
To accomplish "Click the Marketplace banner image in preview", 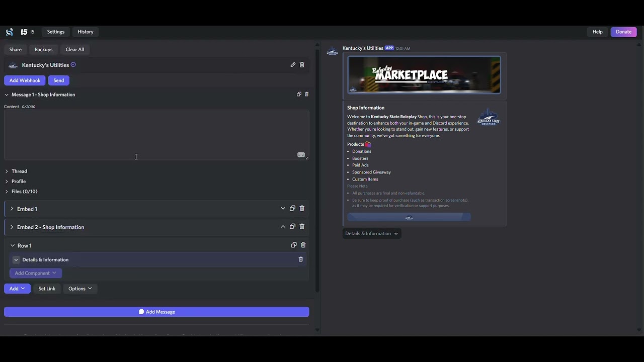I will click(424, 75).
